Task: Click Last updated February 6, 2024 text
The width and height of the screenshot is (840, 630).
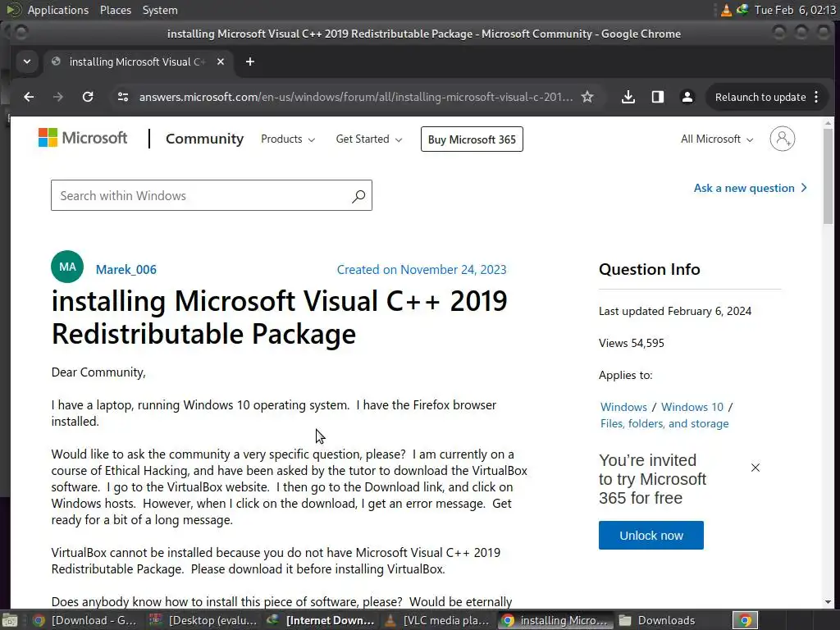Action: [675, 311]
